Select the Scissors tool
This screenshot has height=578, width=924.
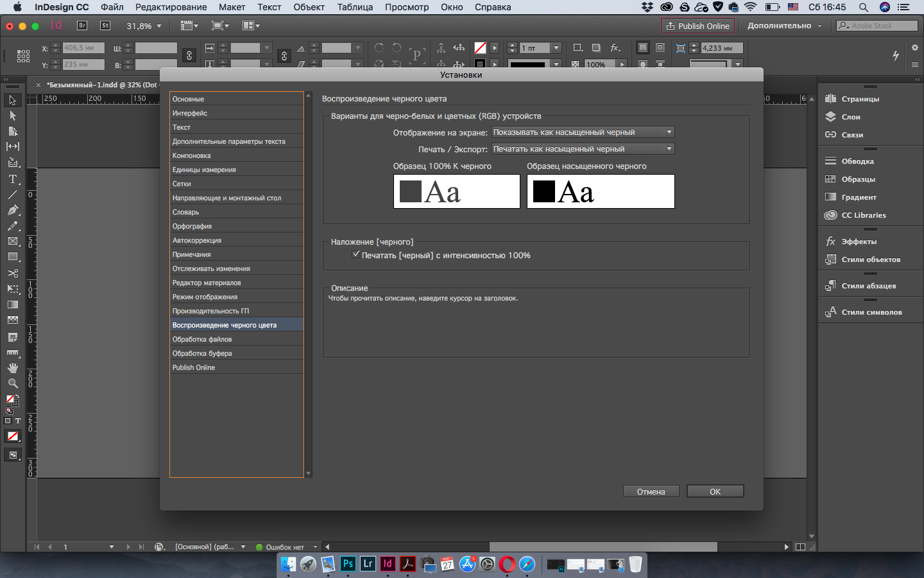coord(12,273)
